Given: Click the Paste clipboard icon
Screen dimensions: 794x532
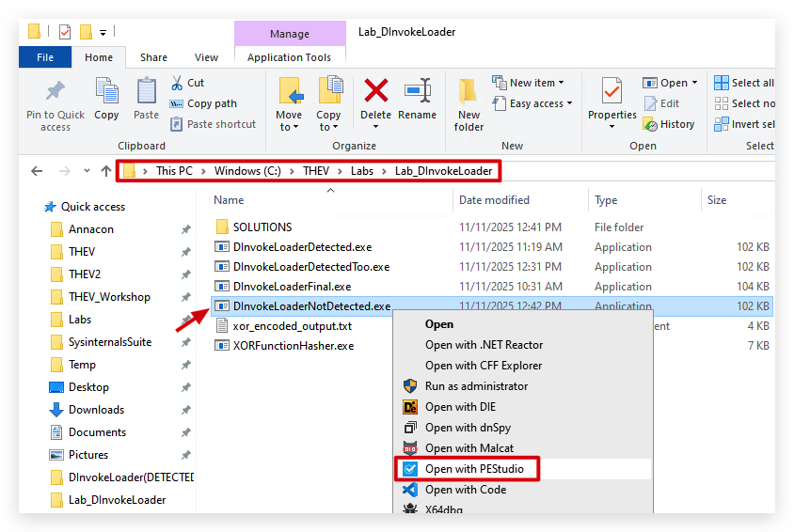Looking at the screenshot, I should (x=147, y=91).
